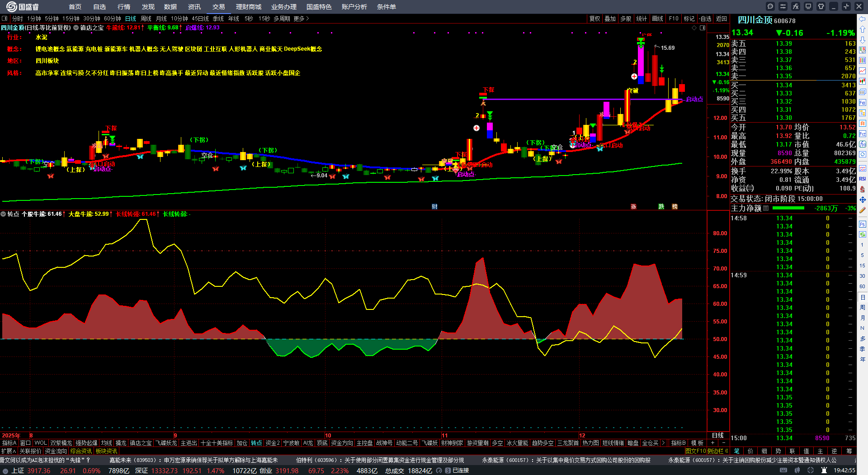Screen dimensions: 868x475
Task: Open the intraday line chart sidebar icon
Action: point(863,71)
